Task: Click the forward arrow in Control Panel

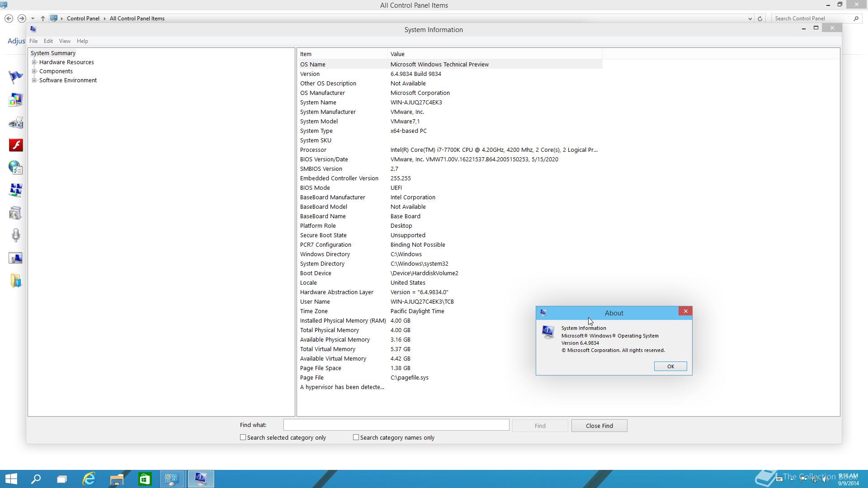Action: pos(21,19)
